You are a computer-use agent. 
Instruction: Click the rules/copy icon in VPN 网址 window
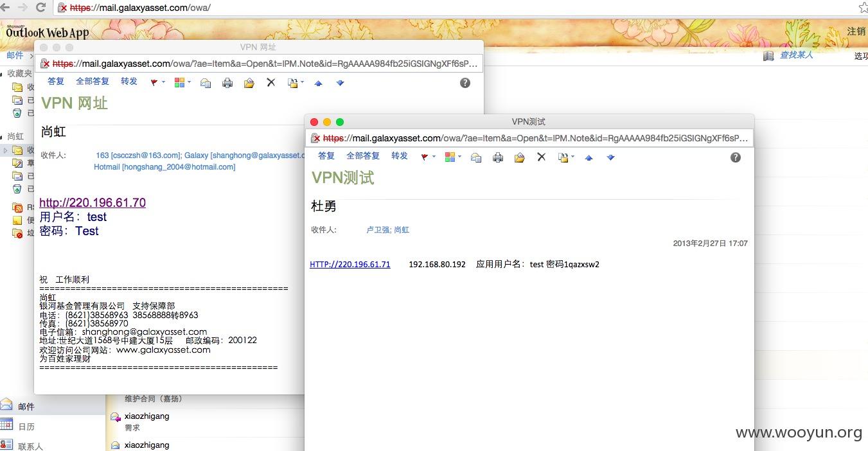coord(292,83)
